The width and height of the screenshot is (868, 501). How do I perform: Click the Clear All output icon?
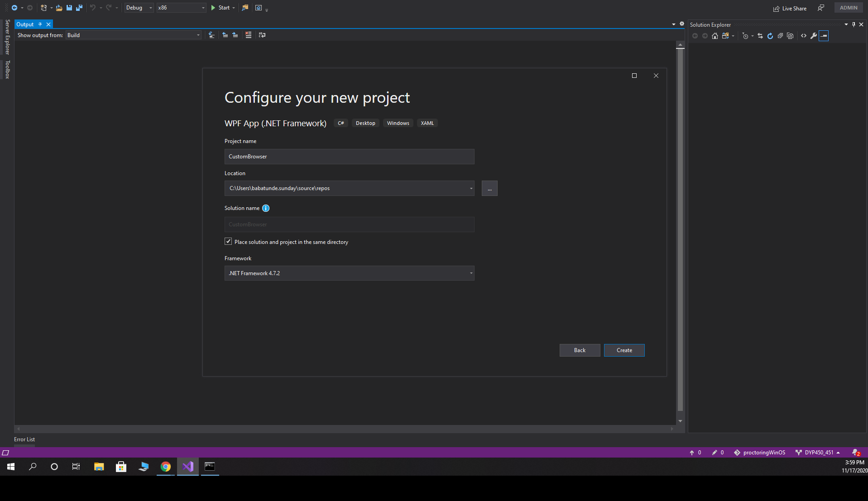pyautogui.click(x=248, y=35)
